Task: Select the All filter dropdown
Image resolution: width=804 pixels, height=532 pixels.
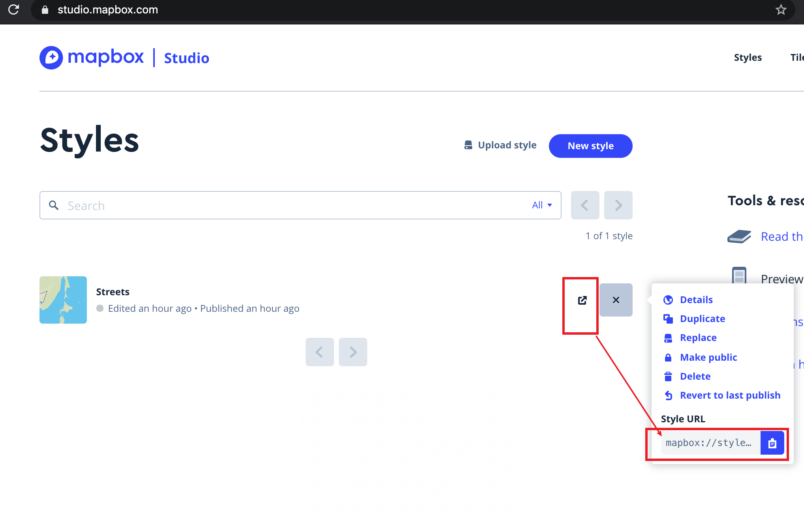Action: click(541, 205)
